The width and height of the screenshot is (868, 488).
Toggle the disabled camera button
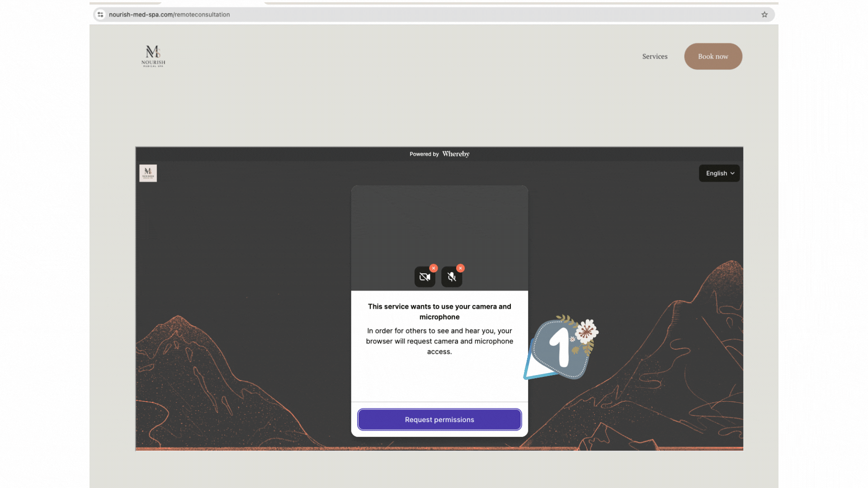tap(425, 277)
